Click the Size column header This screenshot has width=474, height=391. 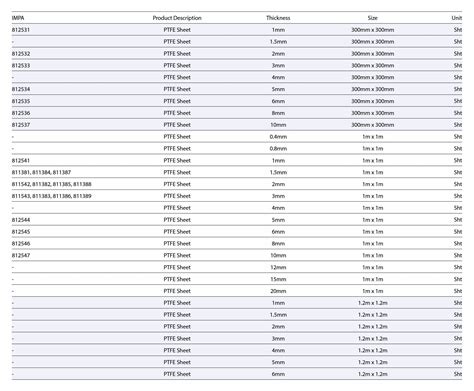(x=372, y=18)
